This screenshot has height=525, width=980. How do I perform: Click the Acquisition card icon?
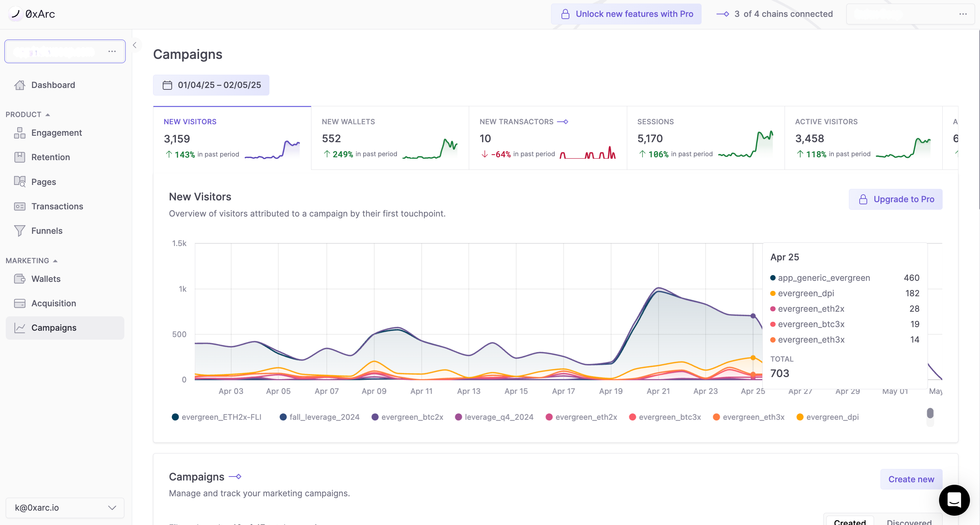19,303
